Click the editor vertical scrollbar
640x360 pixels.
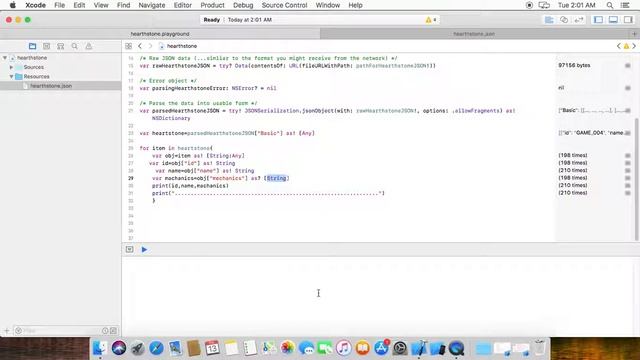(x=636, y=180)
